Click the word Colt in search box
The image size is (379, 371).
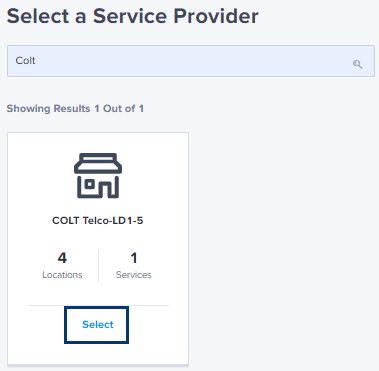click(25, 60)
